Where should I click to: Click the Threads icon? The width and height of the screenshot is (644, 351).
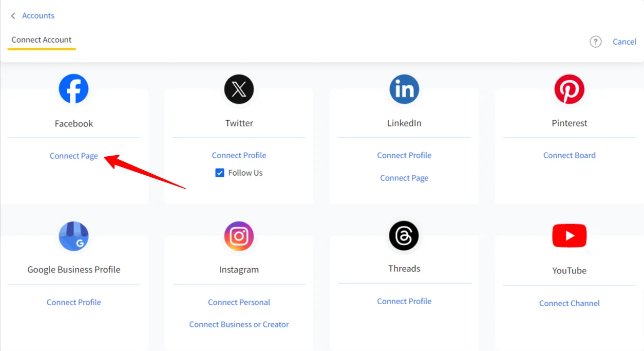tap(404, 236)
